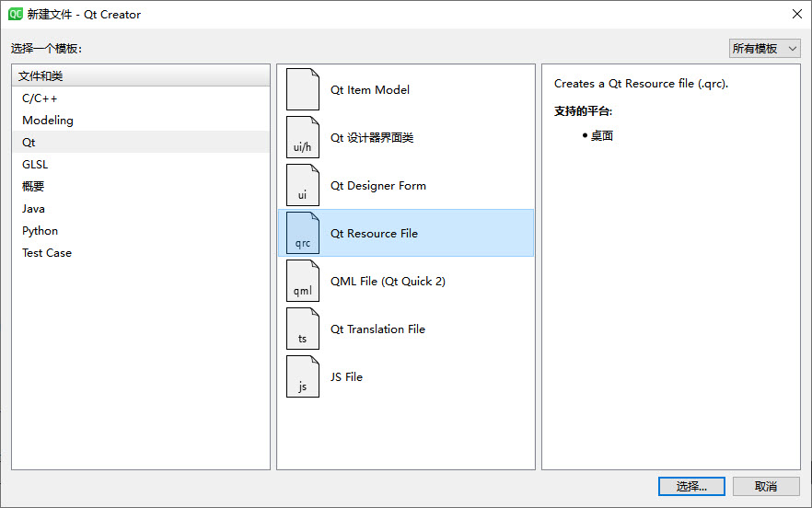Image resolution: width=812 pixels, height=508 pixels.
Task: Choose the ui Designer Form icon
Action: [x=303, y=185]
